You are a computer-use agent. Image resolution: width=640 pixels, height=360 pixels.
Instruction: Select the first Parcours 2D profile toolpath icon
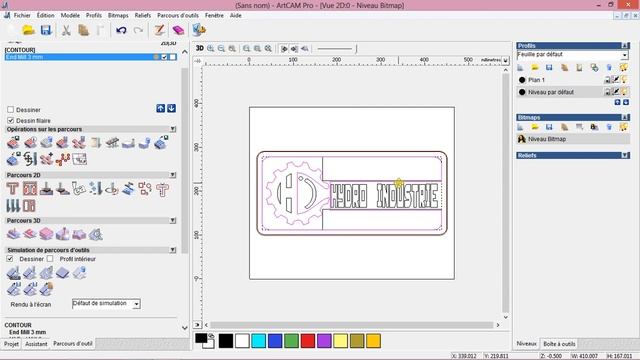[x=13, y=189]
